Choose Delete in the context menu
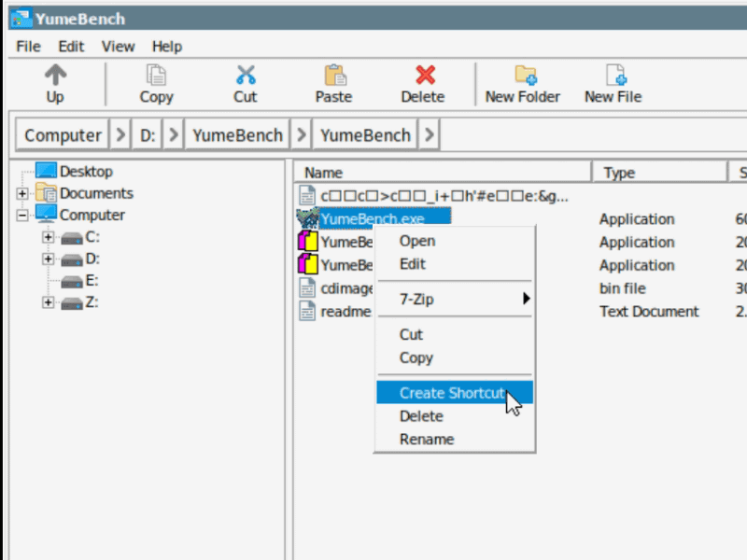This screenshot has height=560, width=747. 455,416
